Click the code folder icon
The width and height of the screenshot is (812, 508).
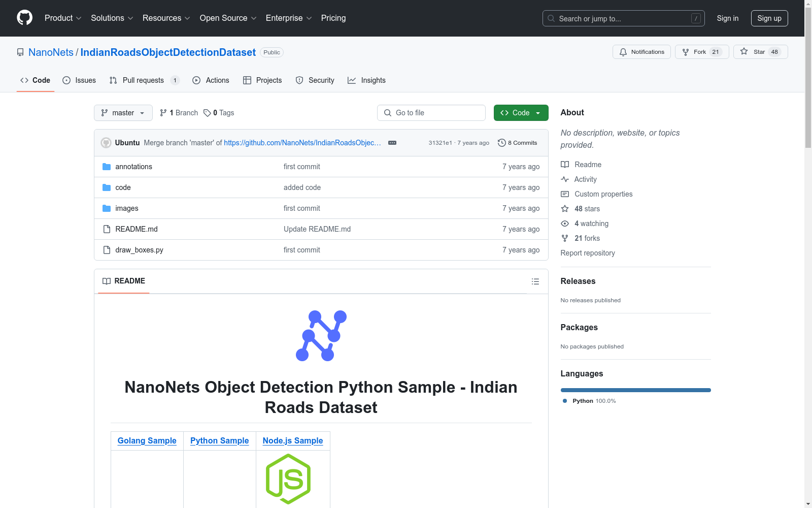point(107,187)
